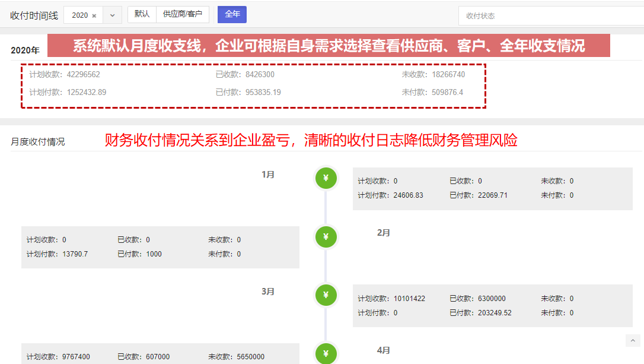
Task: Click April 已收款: 607000 value
Action: [144, 357]
